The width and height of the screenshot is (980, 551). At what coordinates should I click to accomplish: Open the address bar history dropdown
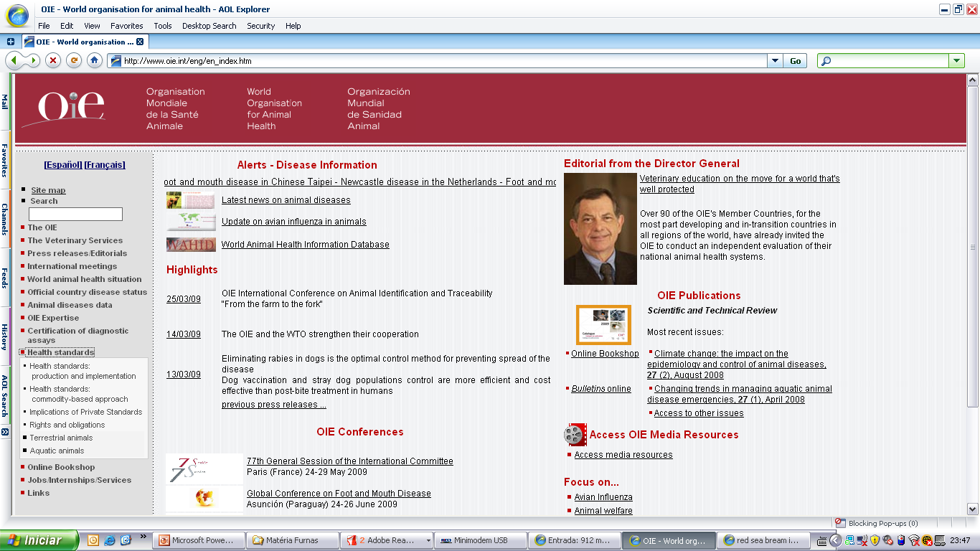(x=775, y=61)
